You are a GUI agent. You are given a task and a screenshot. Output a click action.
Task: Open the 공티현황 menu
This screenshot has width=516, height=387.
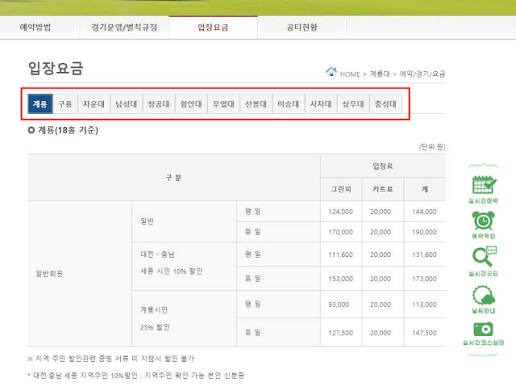[302, 27]
